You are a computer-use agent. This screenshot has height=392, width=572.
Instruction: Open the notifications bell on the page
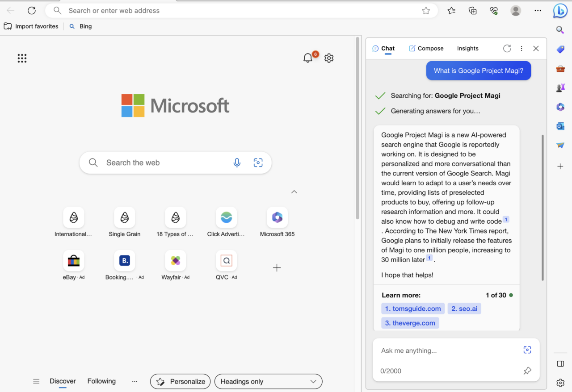[x=307, y=58]
